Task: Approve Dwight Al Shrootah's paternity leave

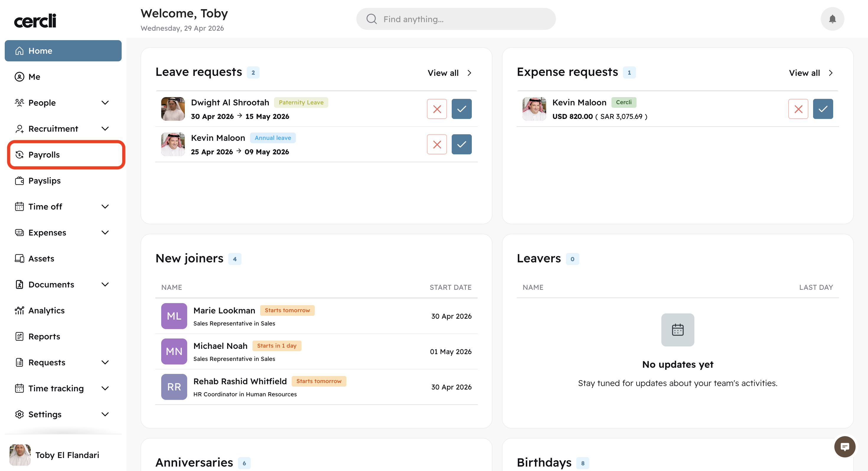Action: pyautogui.click(x=461, y=109)
